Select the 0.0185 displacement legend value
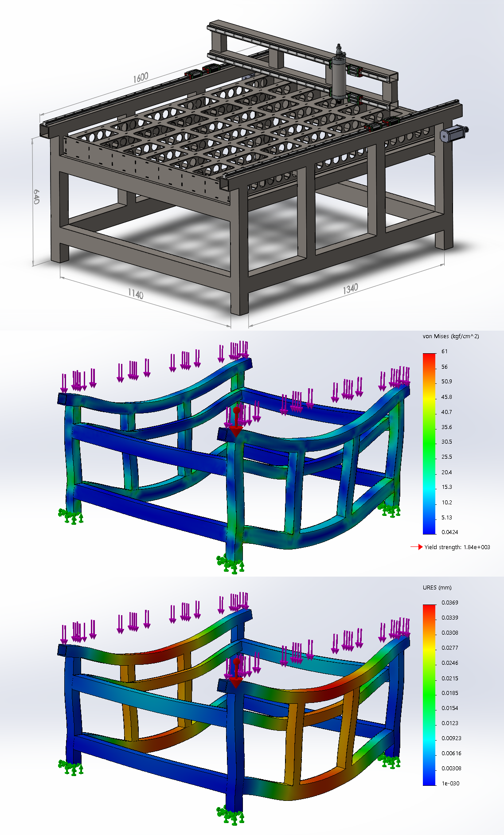 (x=450, y=693)
